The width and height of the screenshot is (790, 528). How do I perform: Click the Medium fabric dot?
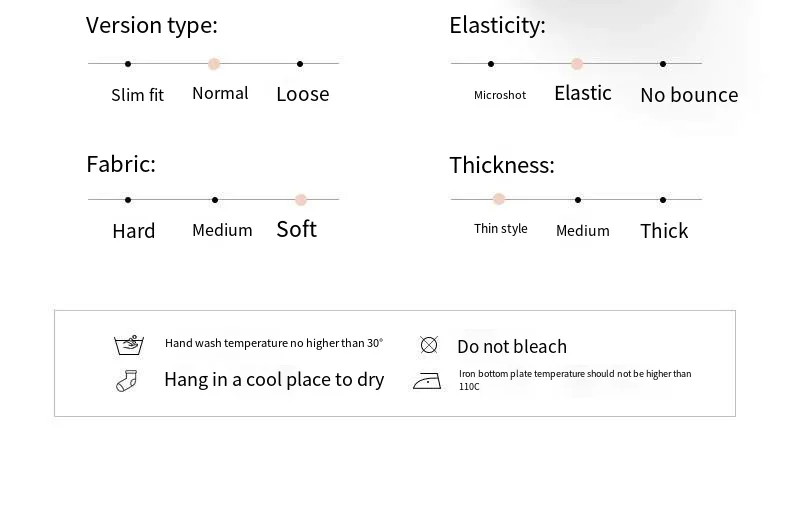click(215, 200)
